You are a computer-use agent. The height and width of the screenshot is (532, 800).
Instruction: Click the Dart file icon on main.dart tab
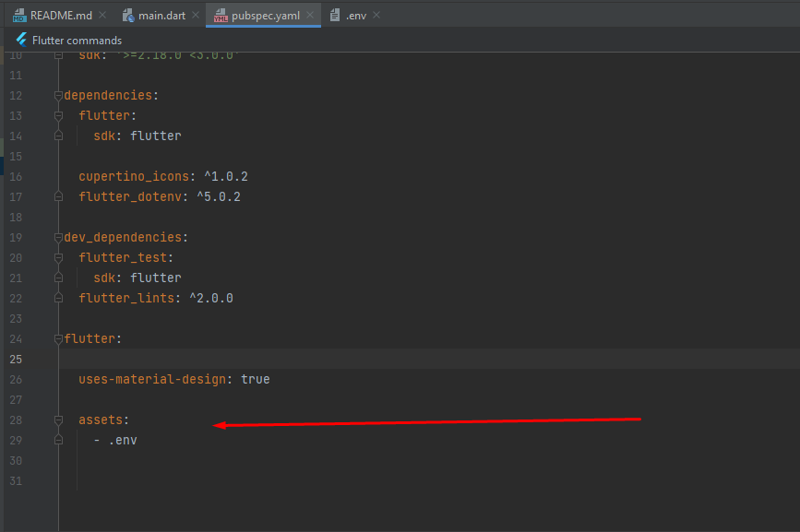[128, 15]
